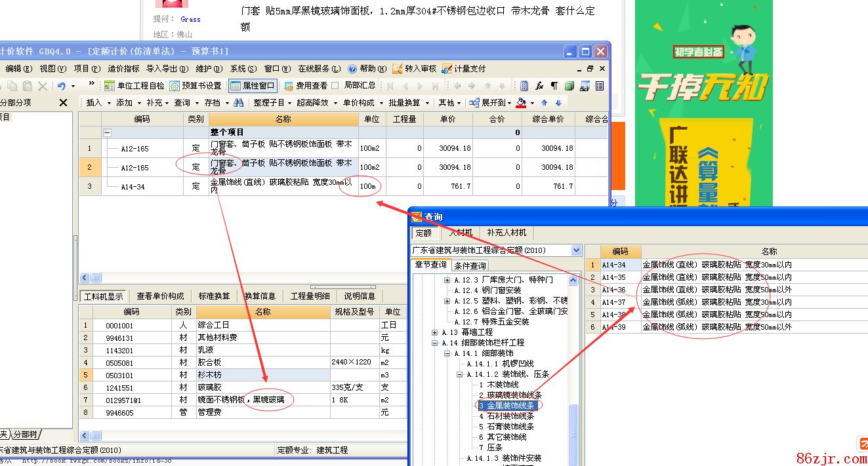Collapse the A.14.1.2 装饰线、压条 node
The height and width of the screenshot is (466, 868).
(x=461, y=374)
